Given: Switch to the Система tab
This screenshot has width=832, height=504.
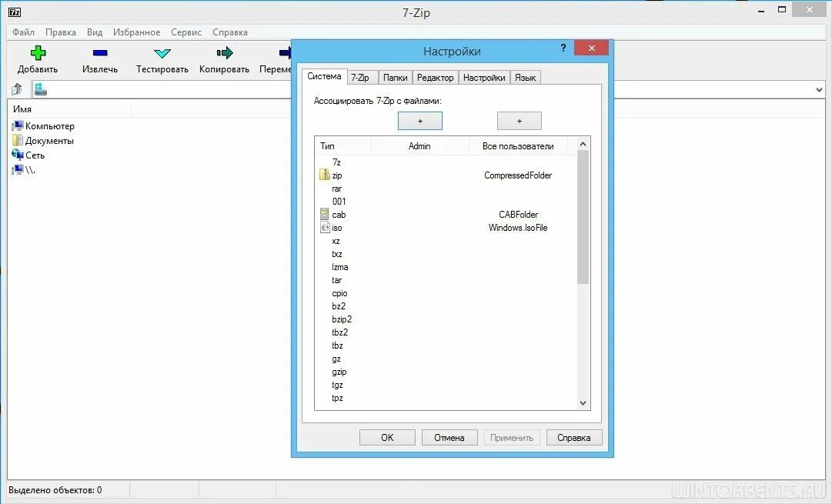Looking at the screenshot, I should click(324, 76).
